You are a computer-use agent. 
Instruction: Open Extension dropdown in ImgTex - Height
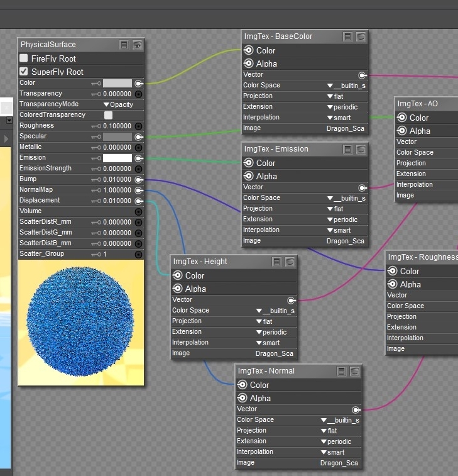(x=271, y=332)
